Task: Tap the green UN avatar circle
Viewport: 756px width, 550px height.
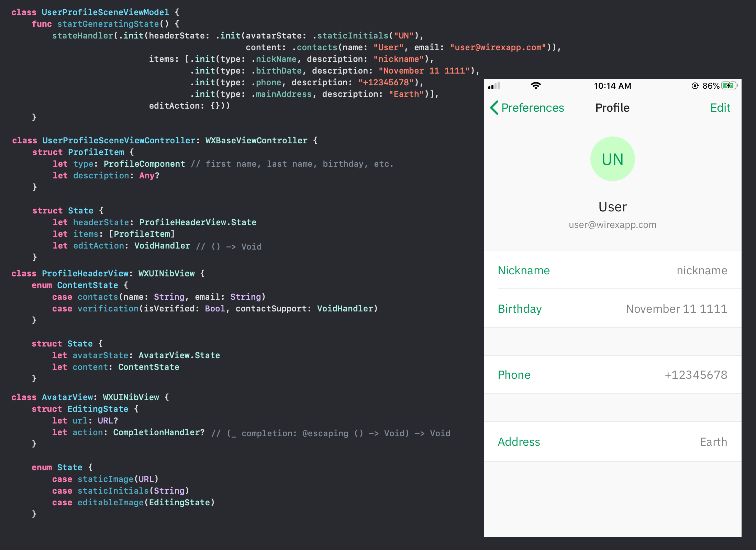Action: [612, 159]
